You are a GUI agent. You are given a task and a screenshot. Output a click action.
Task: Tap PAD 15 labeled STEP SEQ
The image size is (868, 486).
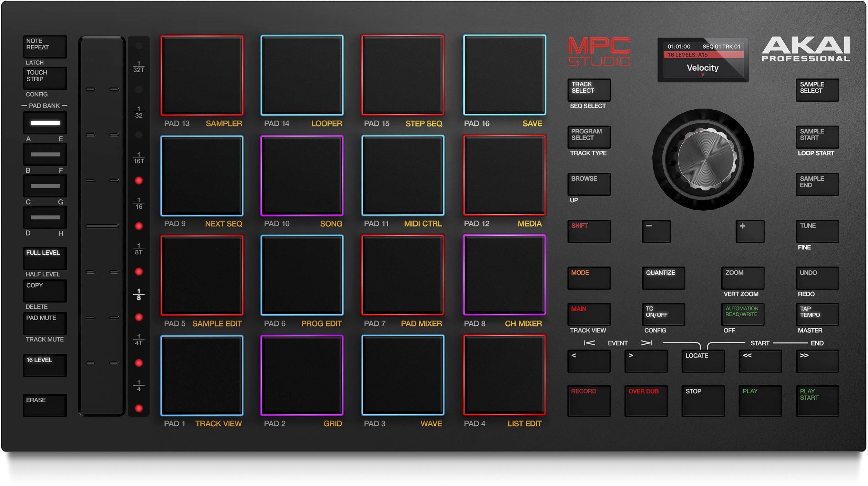tap(402, 75)
